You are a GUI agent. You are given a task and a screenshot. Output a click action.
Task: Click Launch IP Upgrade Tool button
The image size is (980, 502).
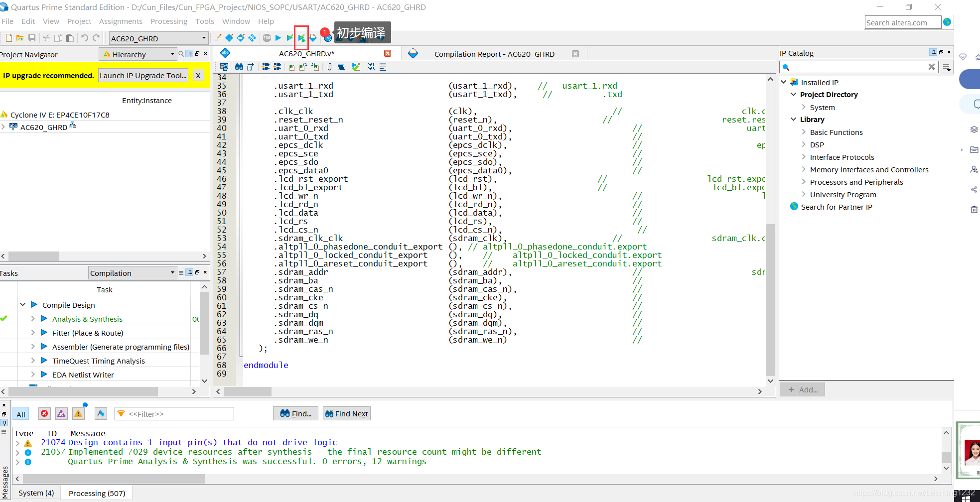pos(143,75)
